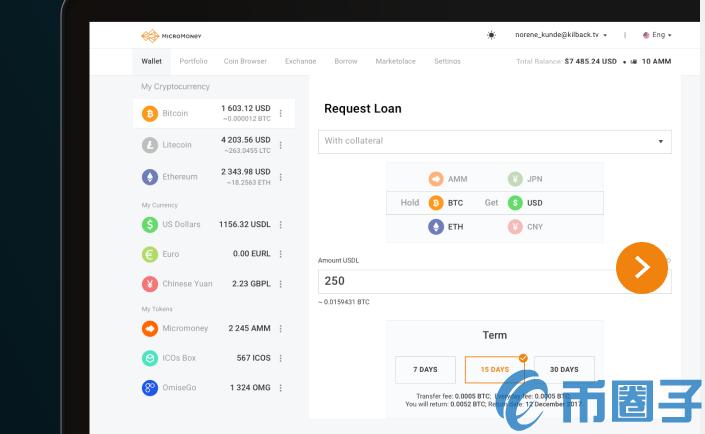Expand the user account email dropdown
This screenshot has height=434, width=705.
pyautogui.click(x=561, y=35)
